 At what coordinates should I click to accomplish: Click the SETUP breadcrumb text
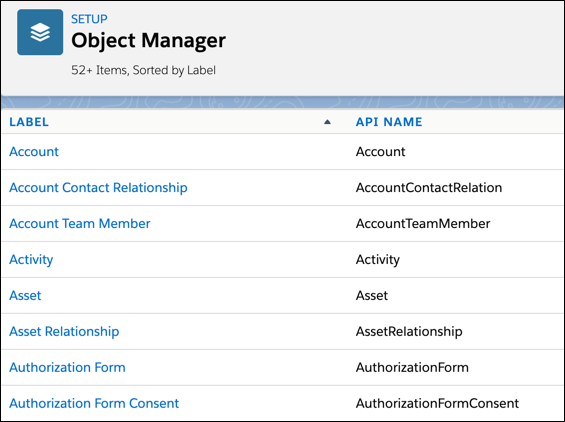(x=89, y=19)
